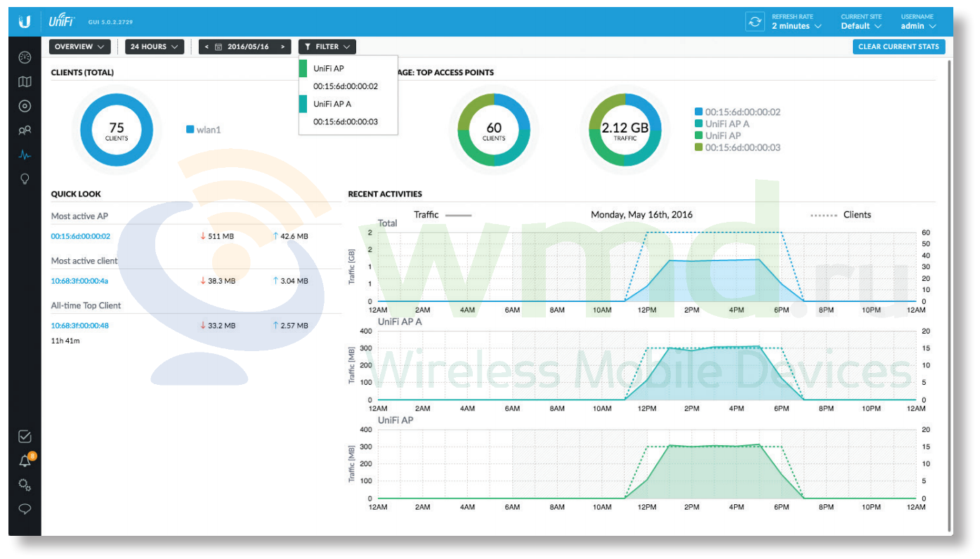Click the 60 Clients donut chart
The height and width of the screenshot is (559, 980).
[x=494, y=130]
